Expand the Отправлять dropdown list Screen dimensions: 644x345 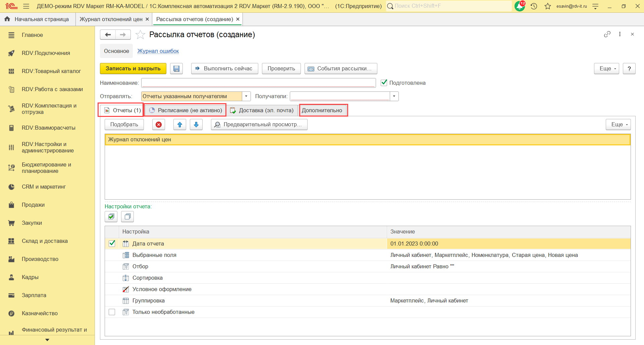click(246, 96)
